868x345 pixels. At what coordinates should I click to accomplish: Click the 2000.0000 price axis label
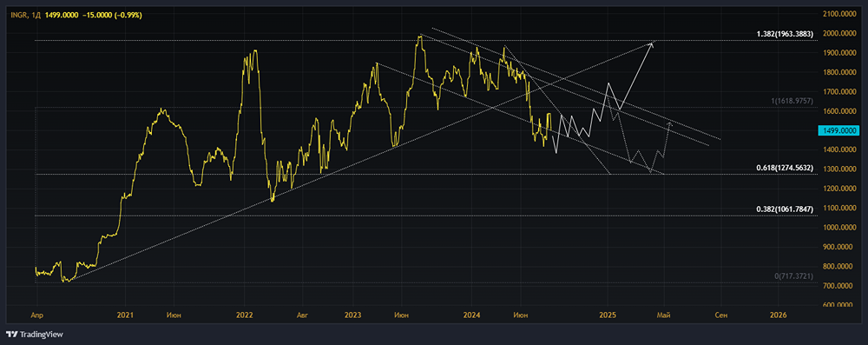pos(838,33)
